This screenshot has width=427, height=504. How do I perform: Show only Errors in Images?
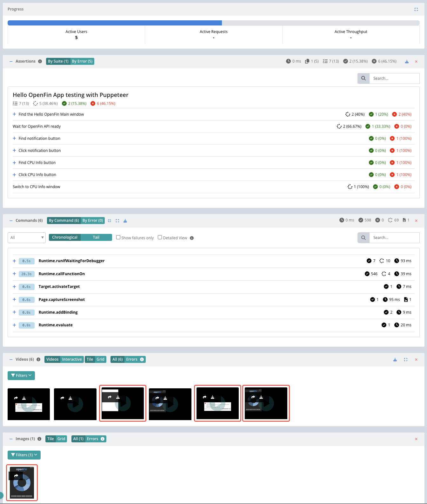tap(93, 439)
